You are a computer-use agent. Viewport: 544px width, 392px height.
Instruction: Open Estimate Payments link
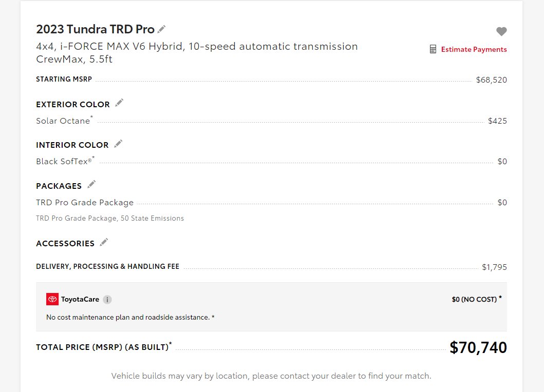(474, 49)
